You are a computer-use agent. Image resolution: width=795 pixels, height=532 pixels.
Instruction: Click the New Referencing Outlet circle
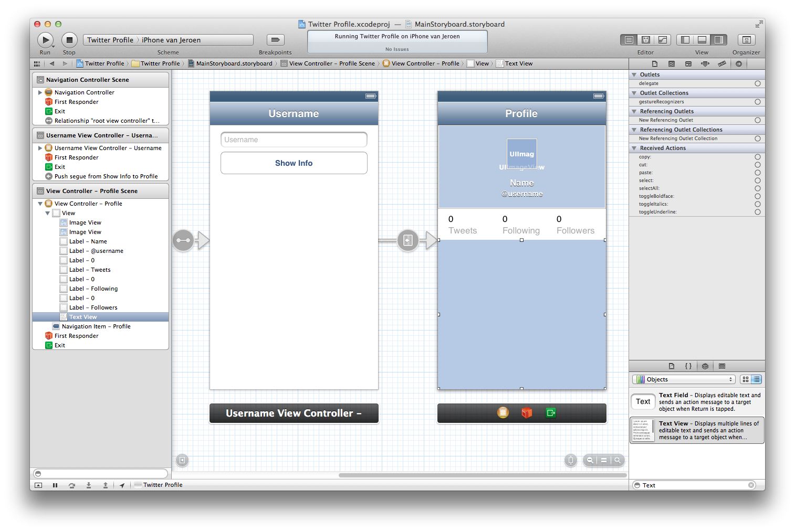point(758,120)
